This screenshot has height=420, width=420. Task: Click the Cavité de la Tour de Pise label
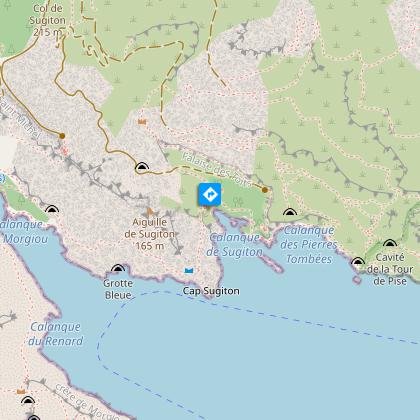pos(390,269)
